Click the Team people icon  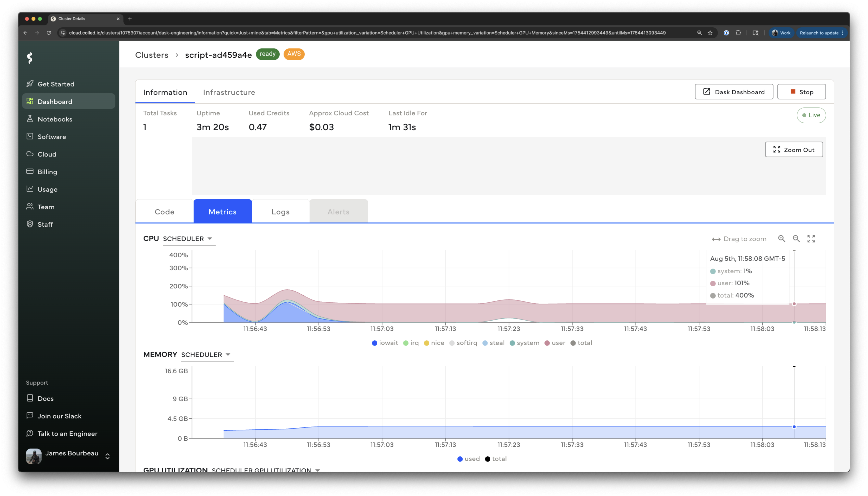coord(30,206)
